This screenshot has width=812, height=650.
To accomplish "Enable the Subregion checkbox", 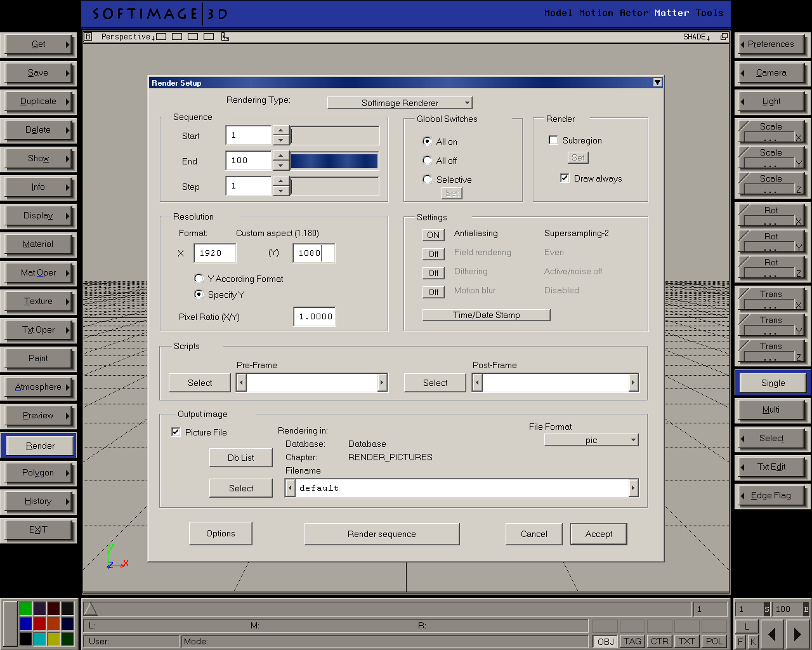I will pyautogui.click(x=554, y=140).
